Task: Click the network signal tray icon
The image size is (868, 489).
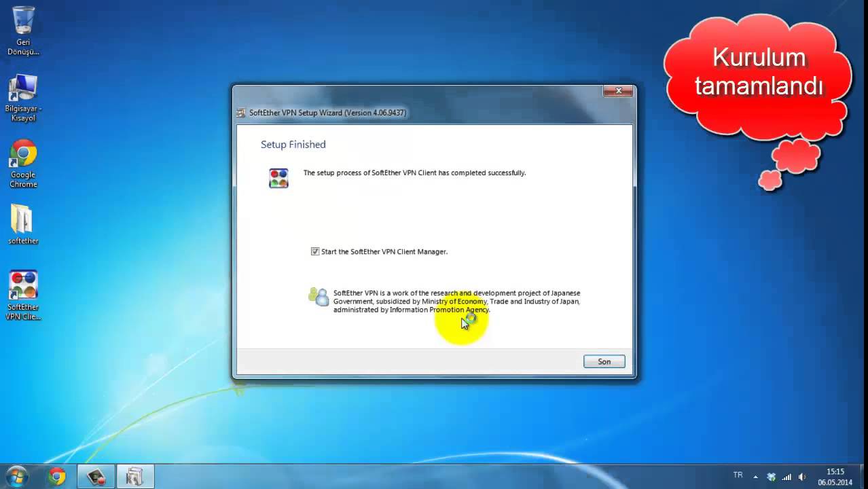Action: pyautogui.click(x=786, y=477)
